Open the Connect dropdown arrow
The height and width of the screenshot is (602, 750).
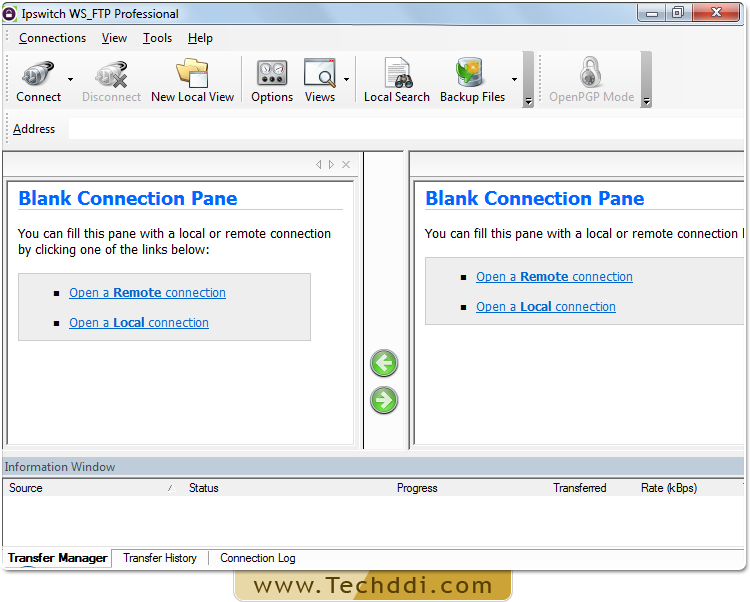pos(70,79)
